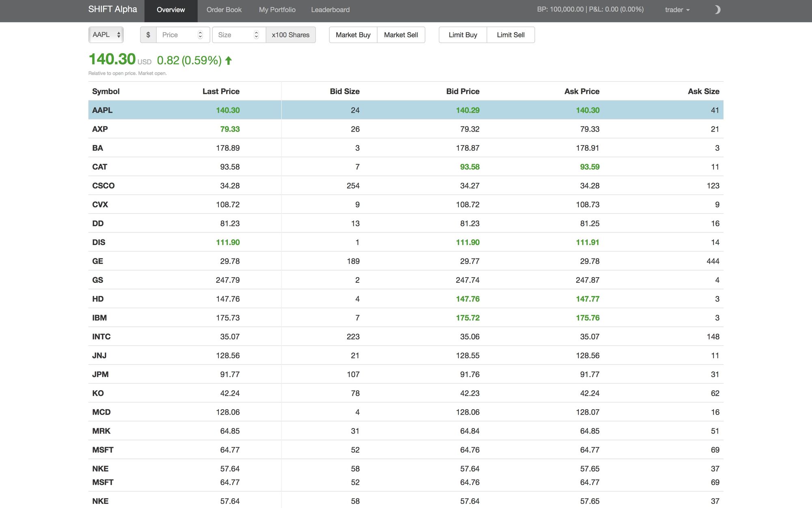The height and width of the screenshot is (508, 812).
Task: Select the GS row symbol
Action: [97, 280]
